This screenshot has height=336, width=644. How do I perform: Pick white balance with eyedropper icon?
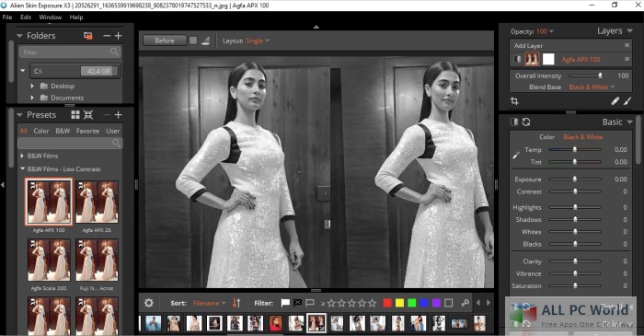pyautogui.click(x=516, y=156)
